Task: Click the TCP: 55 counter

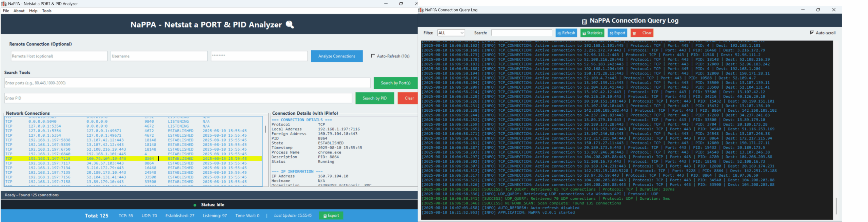Action: 126,216
